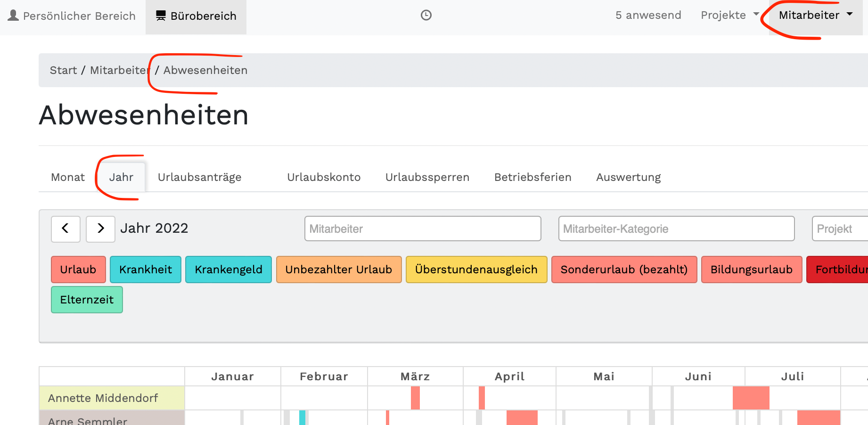Click the Februar column header
Viewport: 868px width, 425px height.
(324, 376)
